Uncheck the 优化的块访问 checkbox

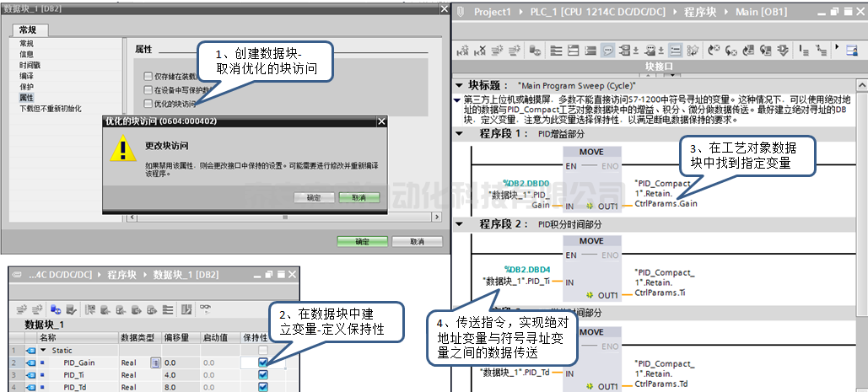[x=148, y=105]
